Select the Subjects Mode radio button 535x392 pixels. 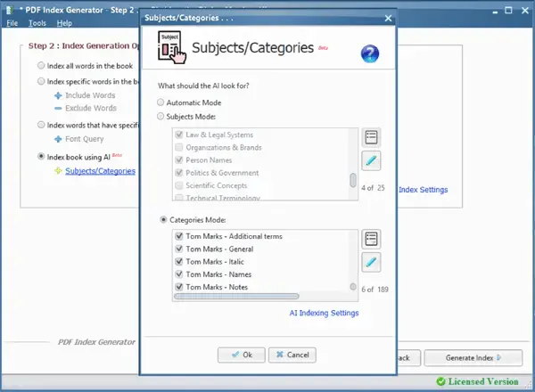[x=160, y=116]
